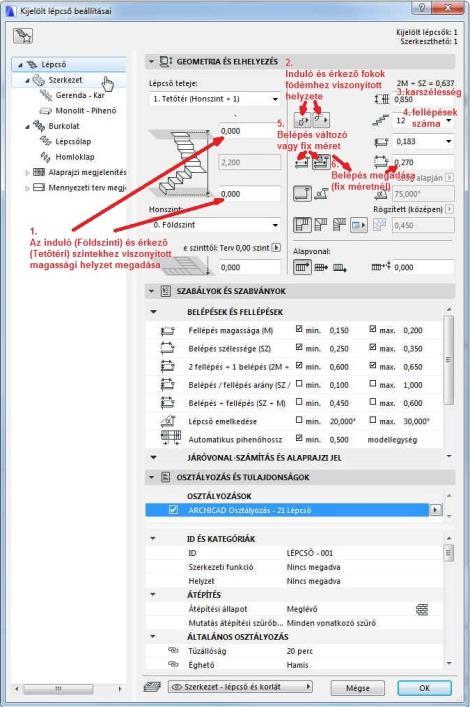470x707 pixels.
Task: Click the favorites star icon at top left
Action: [x=23, y=36]
